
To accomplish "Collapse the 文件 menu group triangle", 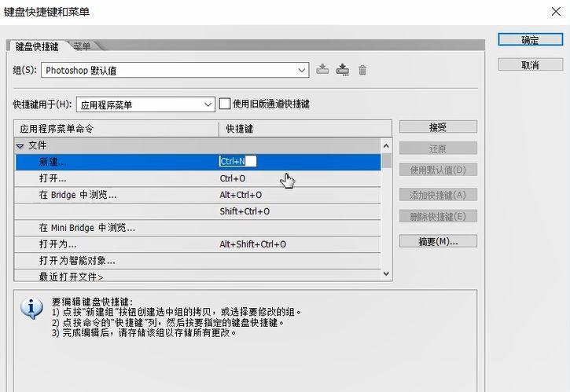I will coord(20,146).
